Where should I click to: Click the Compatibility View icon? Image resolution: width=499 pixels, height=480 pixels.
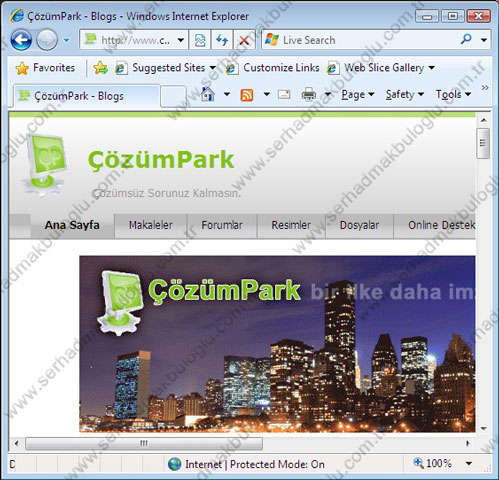click(200, 40)
